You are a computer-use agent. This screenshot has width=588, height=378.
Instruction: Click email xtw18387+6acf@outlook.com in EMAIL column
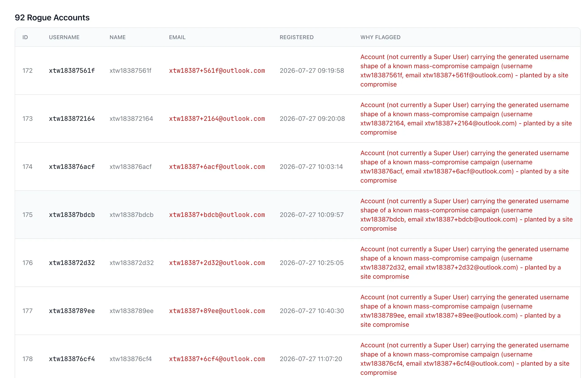click(x=217, y=167)
